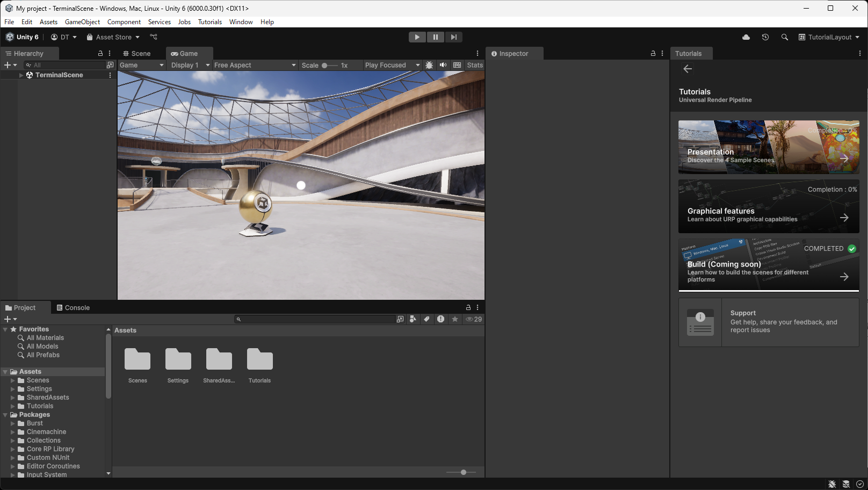Open the TutorialLayout layout dropdown
Image resolution: width=868 pixels, height=490 pixels.
829,37
